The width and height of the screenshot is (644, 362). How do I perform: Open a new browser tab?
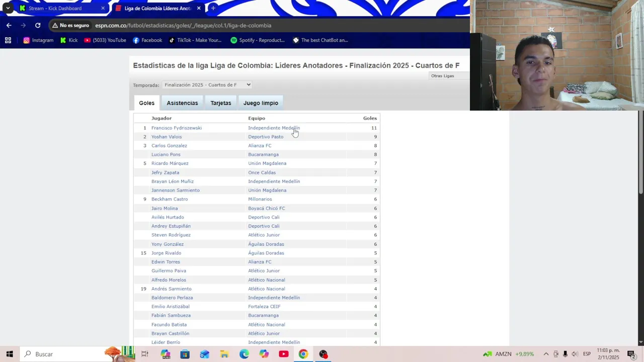pyautogui.click(x=213, y=8)
